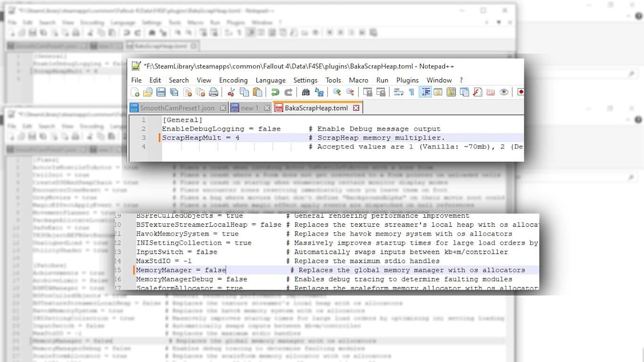The height and width of the screenshot is (362, 644).
Task: Click the 'Accepted values are 1' comment
Action: [x=361, y=147]
